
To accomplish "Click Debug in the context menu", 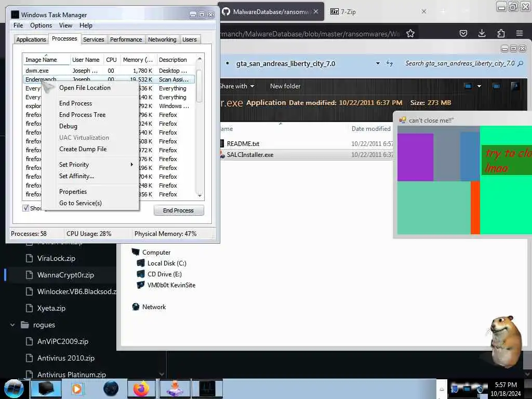I will [68, 126].
